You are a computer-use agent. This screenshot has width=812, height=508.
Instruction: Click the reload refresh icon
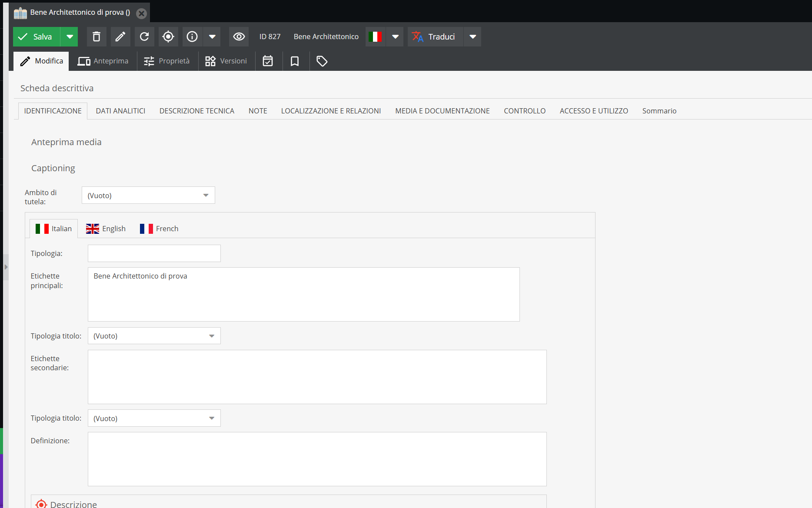[x=144, y=37]
